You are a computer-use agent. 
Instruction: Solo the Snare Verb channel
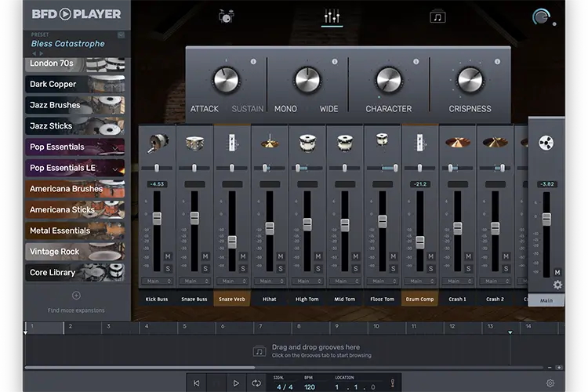click(243, 269)
